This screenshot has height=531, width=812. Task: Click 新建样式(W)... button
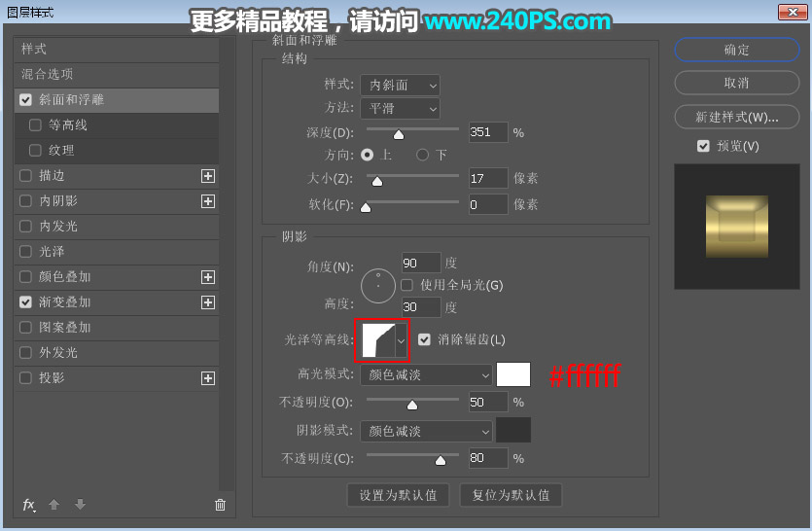point(737,117)
